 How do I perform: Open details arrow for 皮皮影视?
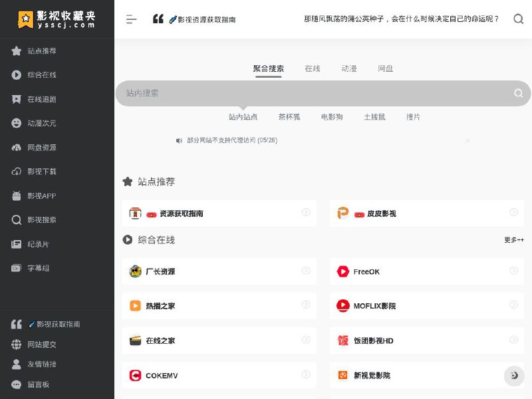click(513, 213)
